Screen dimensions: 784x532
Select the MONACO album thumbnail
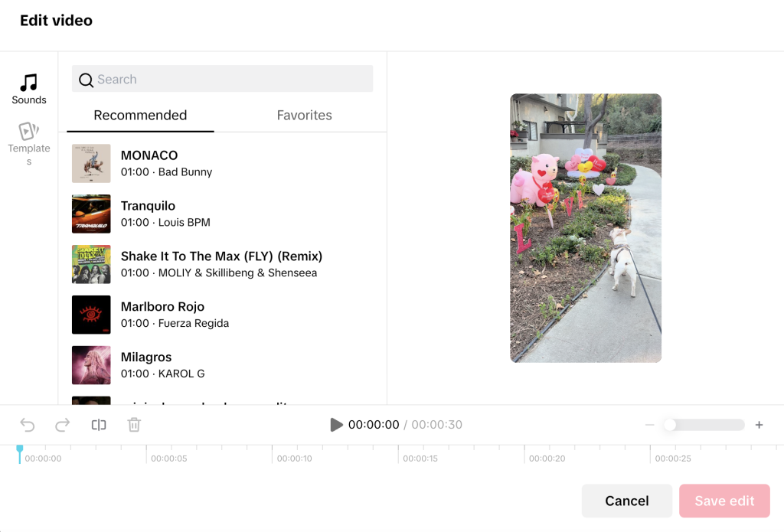coord(91,164)
